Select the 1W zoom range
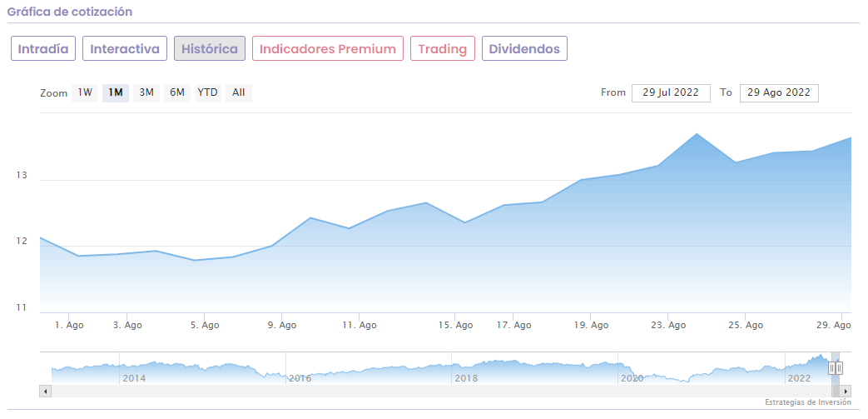This screenshot has height=419, width=868. coord(85,92)
